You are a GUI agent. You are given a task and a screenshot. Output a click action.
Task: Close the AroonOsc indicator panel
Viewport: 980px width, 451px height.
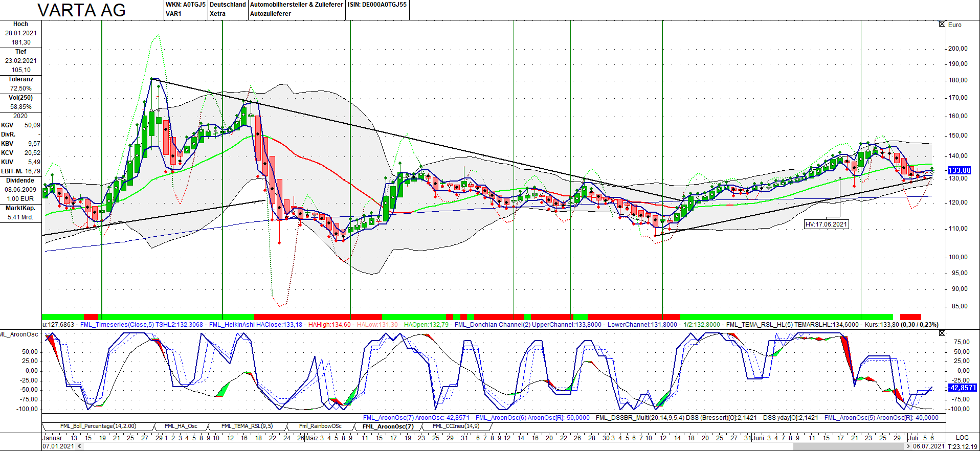942,333
